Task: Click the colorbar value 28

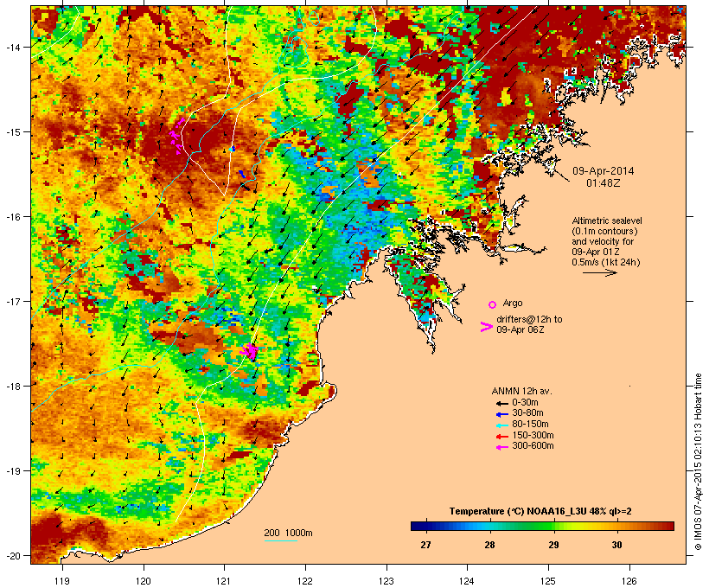Action: [x=489, y=545]
